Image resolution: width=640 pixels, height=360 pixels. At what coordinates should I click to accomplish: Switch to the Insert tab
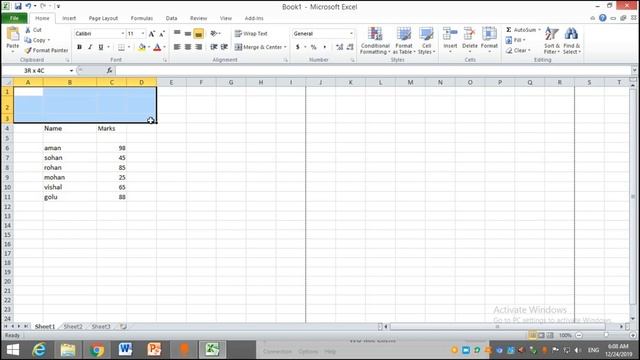point(69,18)
